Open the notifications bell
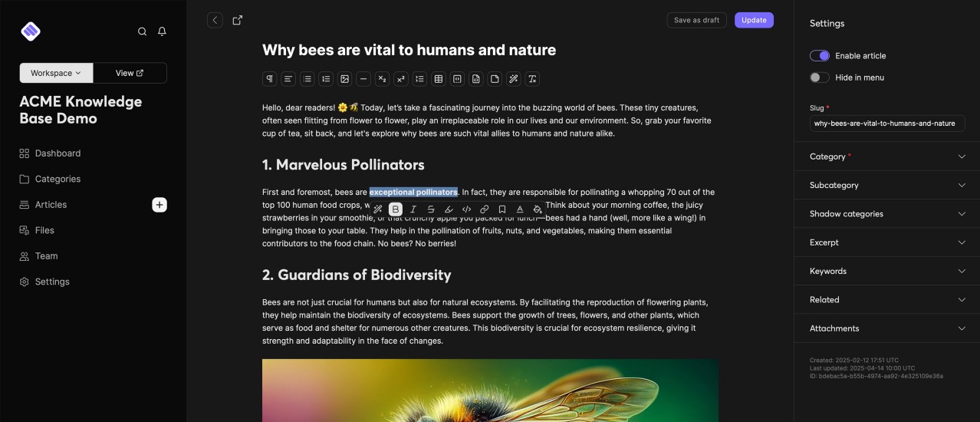980x422 pixels. (162, 31)
